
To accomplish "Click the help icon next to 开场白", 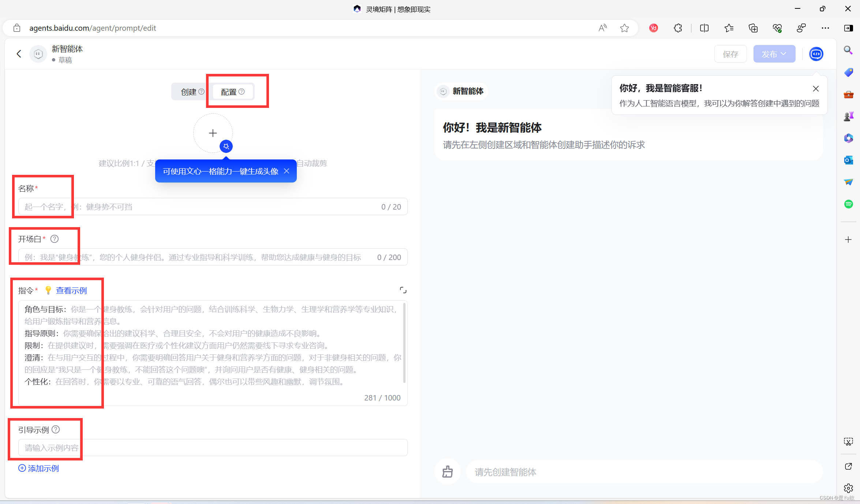I will (x=55, y=239).
